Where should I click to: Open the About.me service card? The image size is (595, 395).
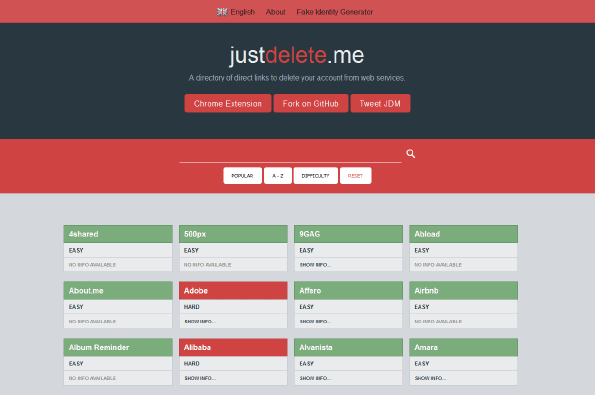(x=118, y=291)
